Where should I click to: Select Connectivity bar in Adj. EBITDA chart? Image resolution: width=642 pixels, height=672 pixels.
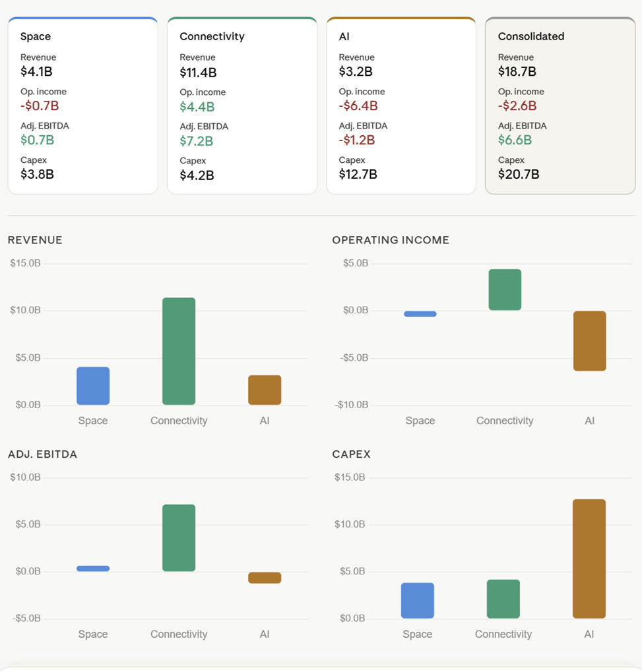179,538
